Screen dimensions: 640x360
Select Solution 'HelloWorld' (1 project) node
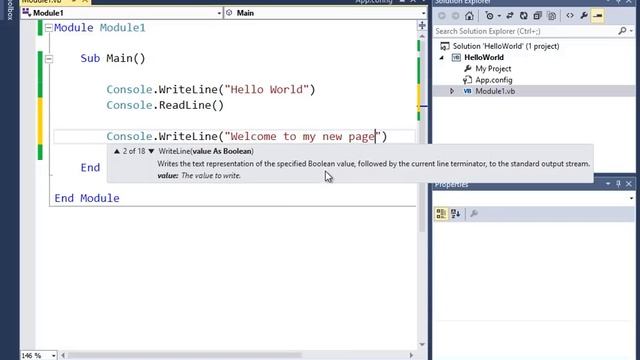pyautogui.click(x=506, y=46)
